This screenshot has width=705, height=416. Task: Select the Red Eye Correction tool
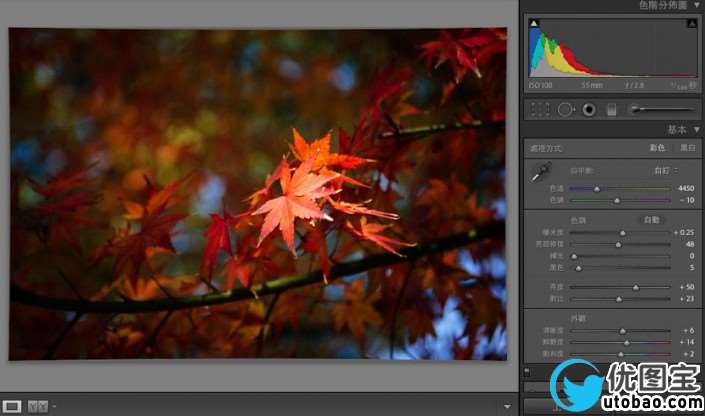coord(589,109)
